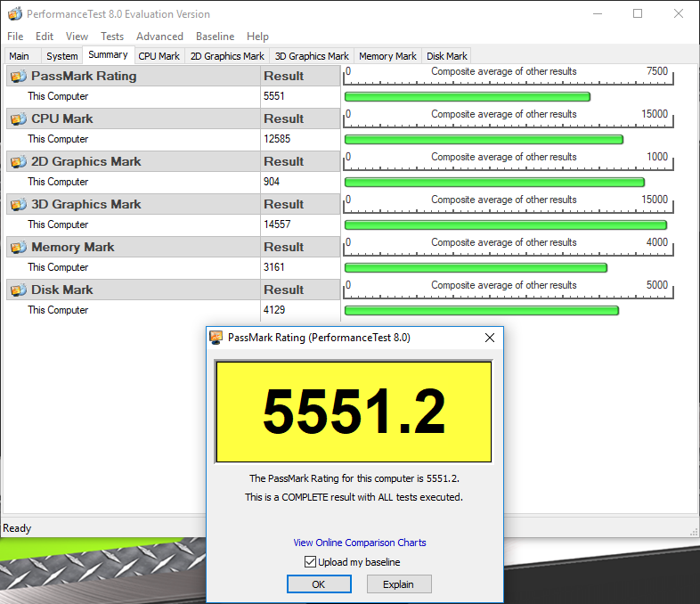This screenshot has height=604, width=700.
Task: Click the Disk Mark green result bar
Action: [482, 311]
